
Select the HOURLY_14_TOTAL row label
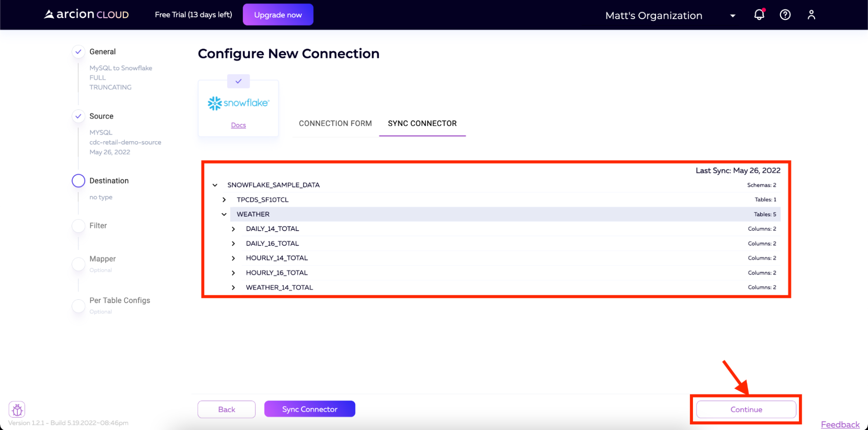pos(277,258)
